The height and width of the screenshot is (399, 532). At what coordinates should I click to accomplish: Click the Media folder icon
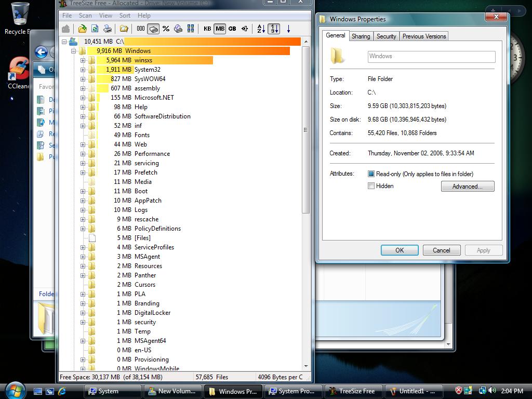(x=91, y=182)
